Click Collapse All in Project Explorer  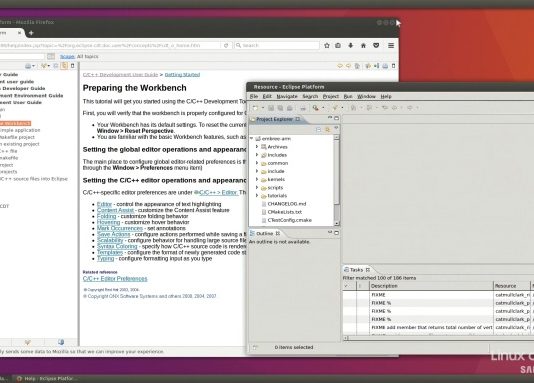318,130
